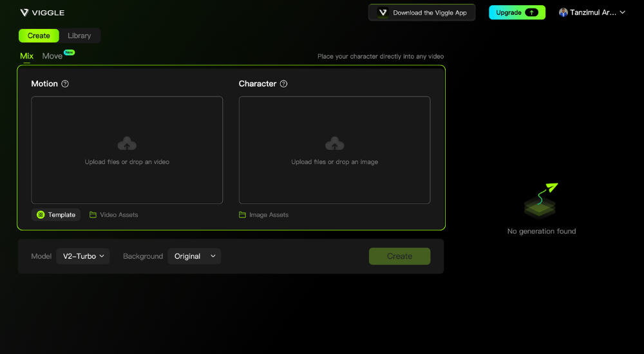Screen dimensions: 644x354
Task: Open the Template picker
Action: point(56,215)
